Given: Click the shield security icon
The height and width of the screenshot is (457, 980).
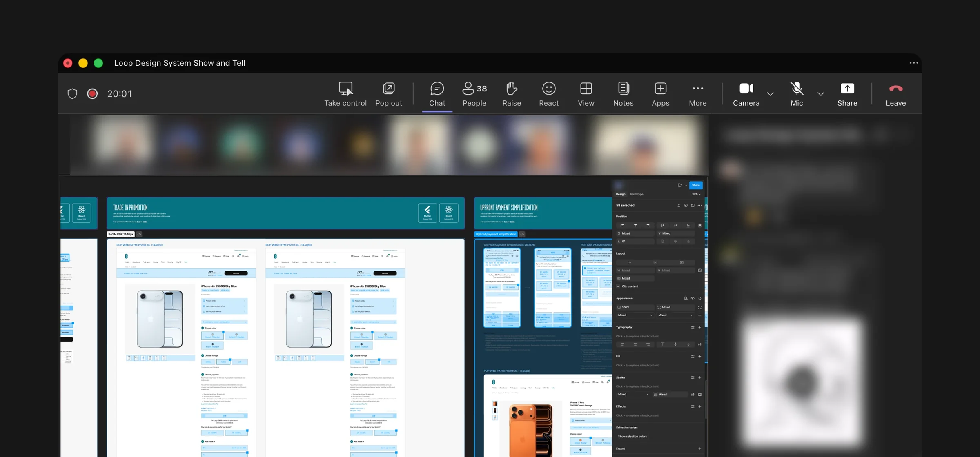Looking at the screenshot, I should coord(72,94).
